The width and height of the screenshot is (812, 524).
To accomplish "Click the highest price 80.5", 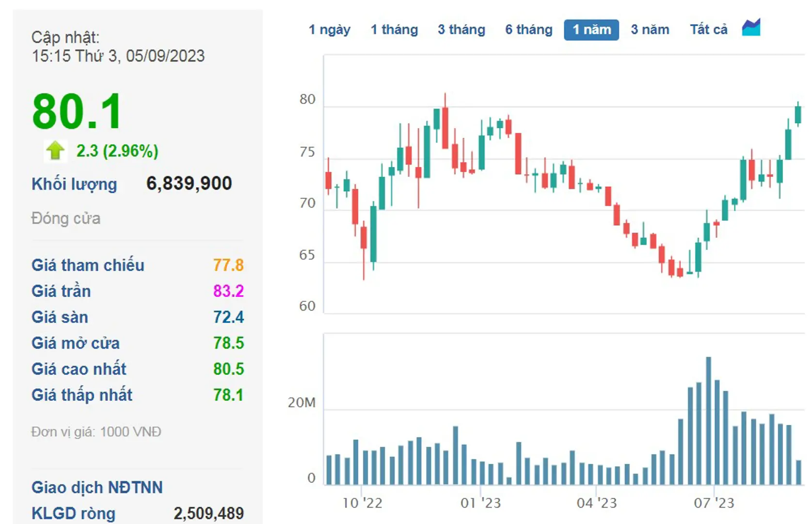I will click(x=228, y=369).
